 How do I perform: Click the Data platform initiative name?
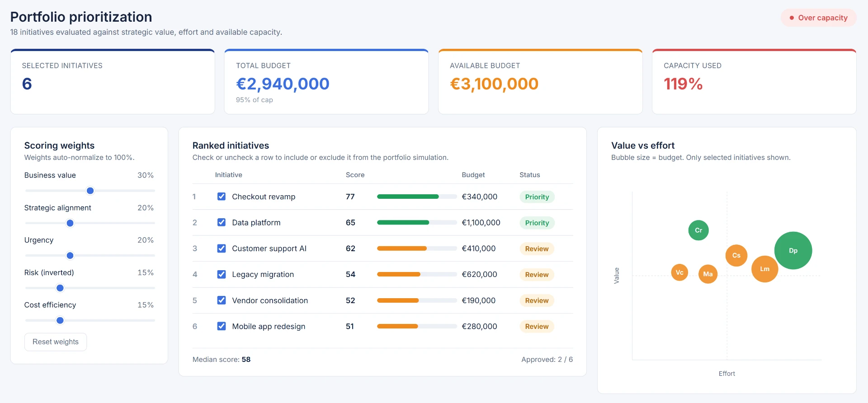(x=256, y=222)
